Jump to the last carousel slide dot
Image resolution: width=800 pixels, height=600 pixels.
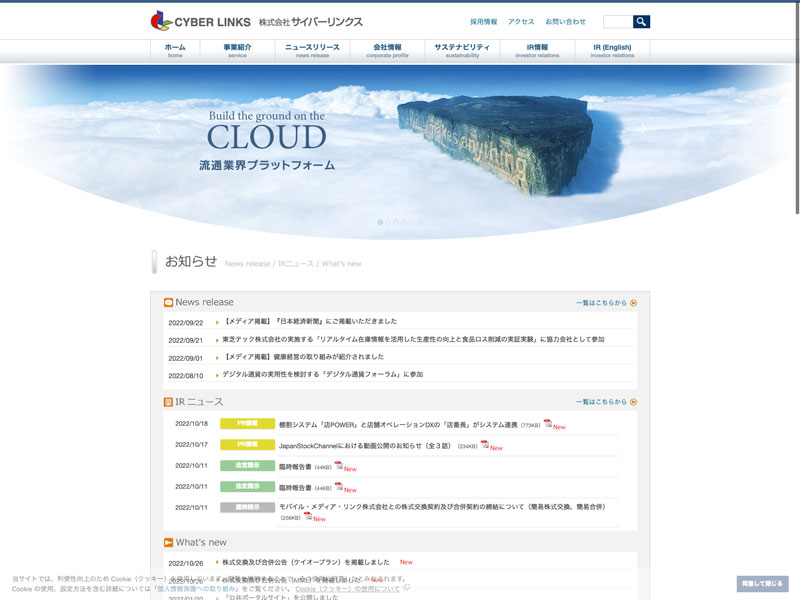(420, 222)
